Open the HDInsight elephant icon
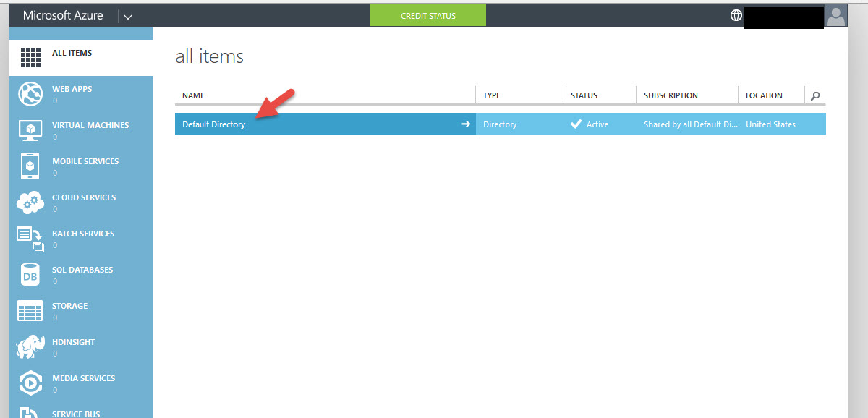Viewport: 868px width, 418px height. 30,347
